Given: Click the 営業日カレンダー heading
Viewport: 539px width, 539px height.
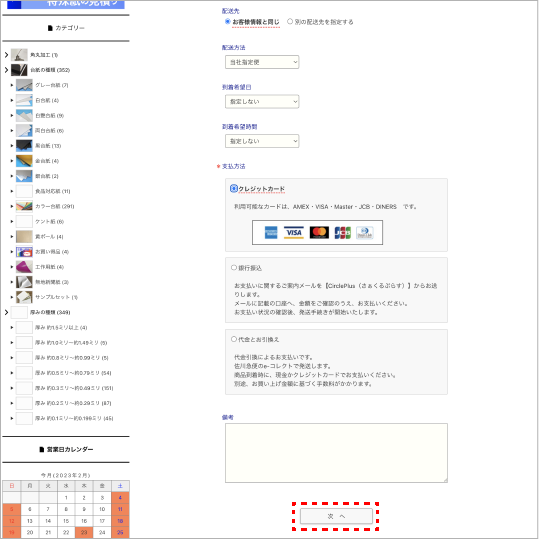Looking at the screenshot, I should click(x=66, y=449).
